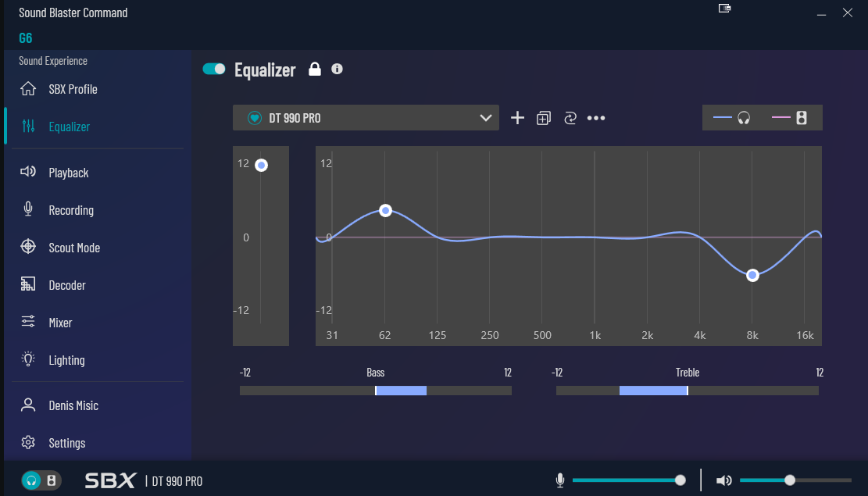Click the 16k frequency label
The width and height of the screenshot is (868, 496).
[x=805, y=335]
